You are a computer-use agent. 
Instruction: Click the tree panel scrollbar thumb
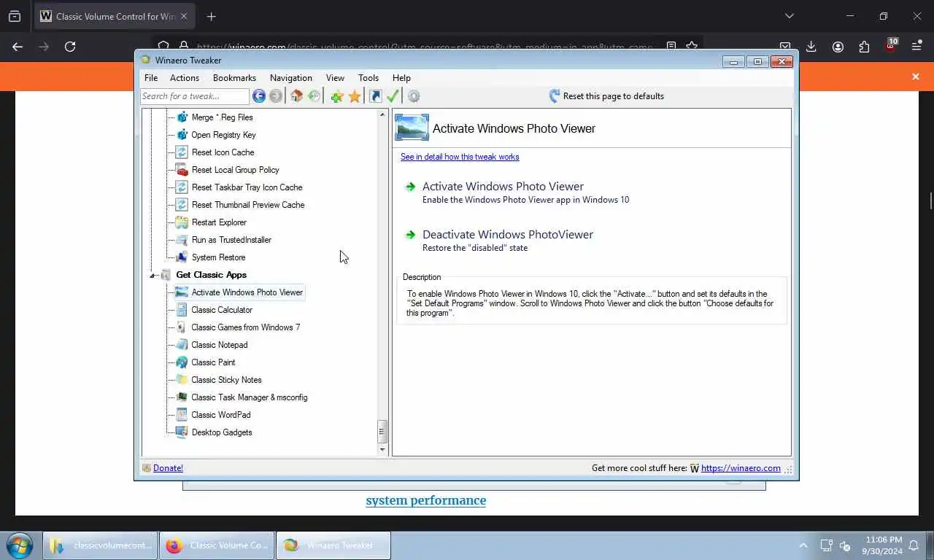(x=382, y=432)
